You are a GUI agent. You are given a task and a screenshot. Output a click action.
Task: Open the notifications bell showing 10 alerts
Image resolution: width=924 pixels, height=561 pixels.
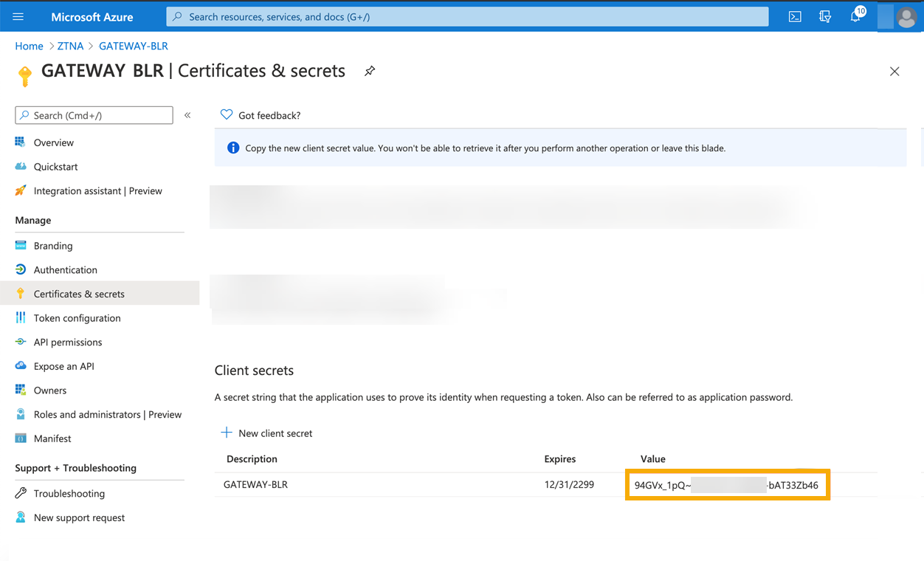856,16
